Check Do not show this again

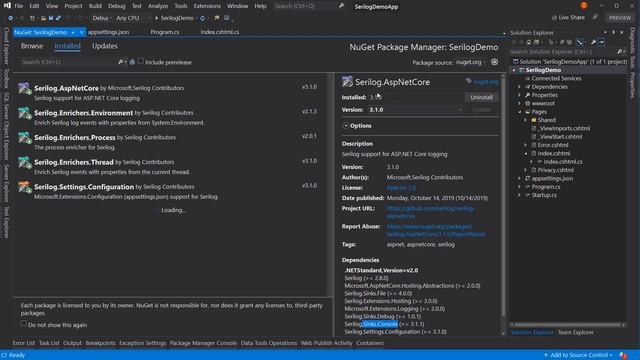click(24, 324)
